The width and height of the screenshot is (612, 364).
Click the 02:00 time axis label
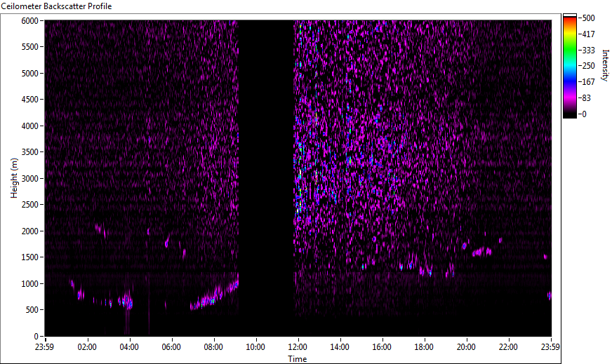point(87,347)
